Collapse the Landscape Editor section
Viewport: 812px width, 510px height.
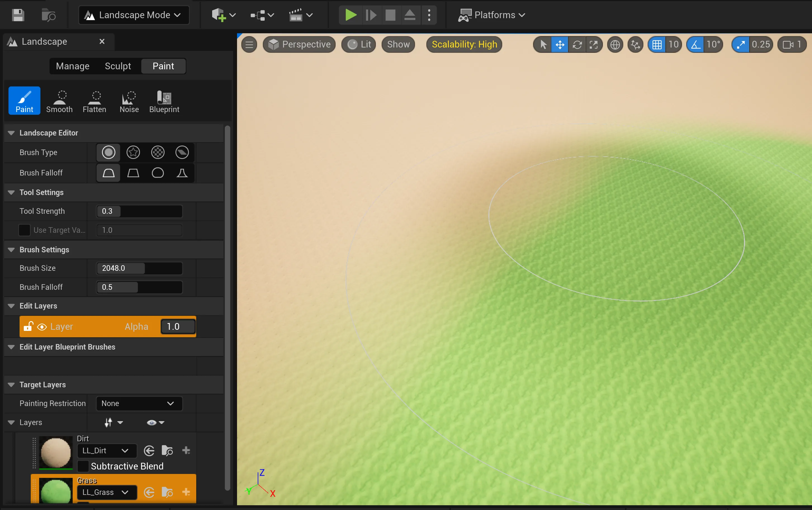click(11, 133)
